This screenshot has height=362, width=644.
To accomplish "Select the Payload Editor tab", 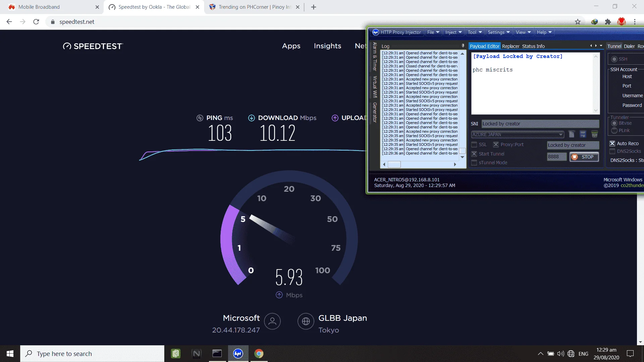I will 484,46.
